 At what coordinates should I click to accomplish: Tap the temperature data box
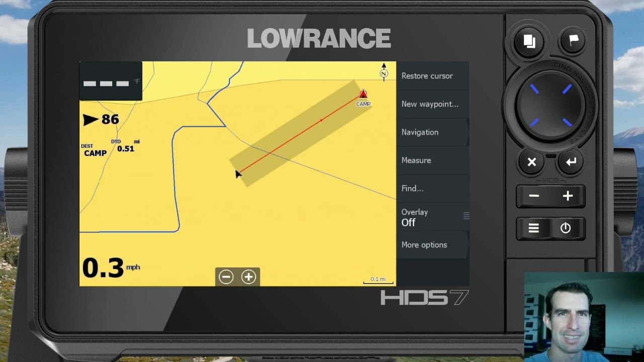[111, 81]
